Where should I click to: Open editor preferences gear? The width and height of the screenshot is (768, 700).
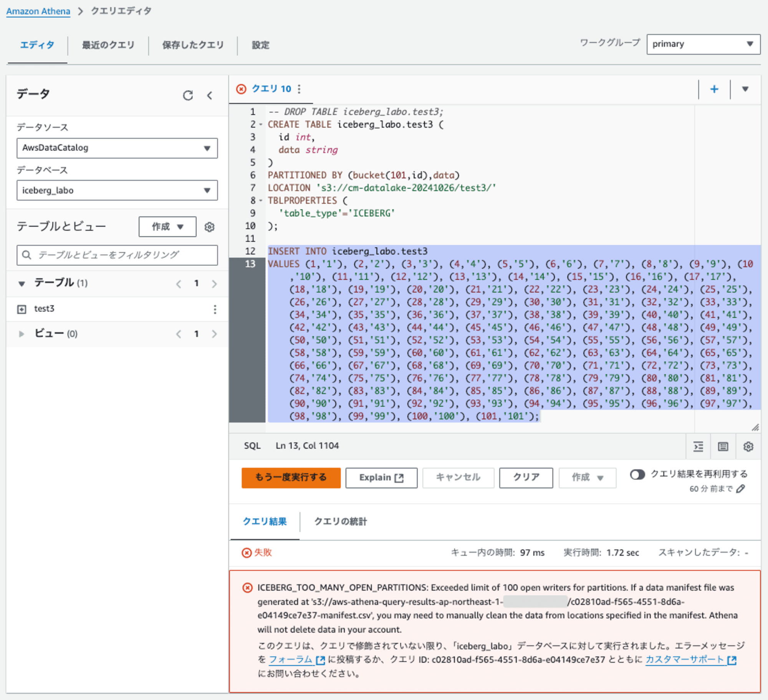pyautogui.click(x=748, y=446)
